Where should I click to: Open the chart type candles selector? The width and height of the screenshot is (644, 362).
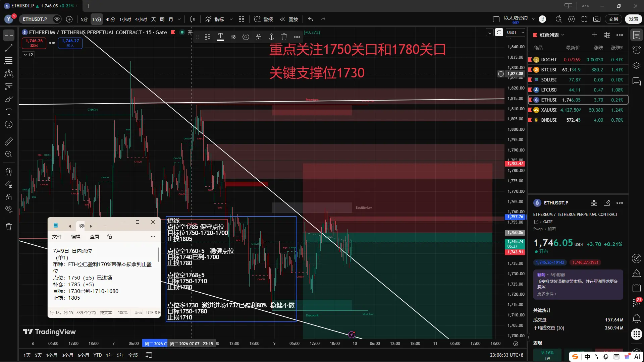[193, 19]
